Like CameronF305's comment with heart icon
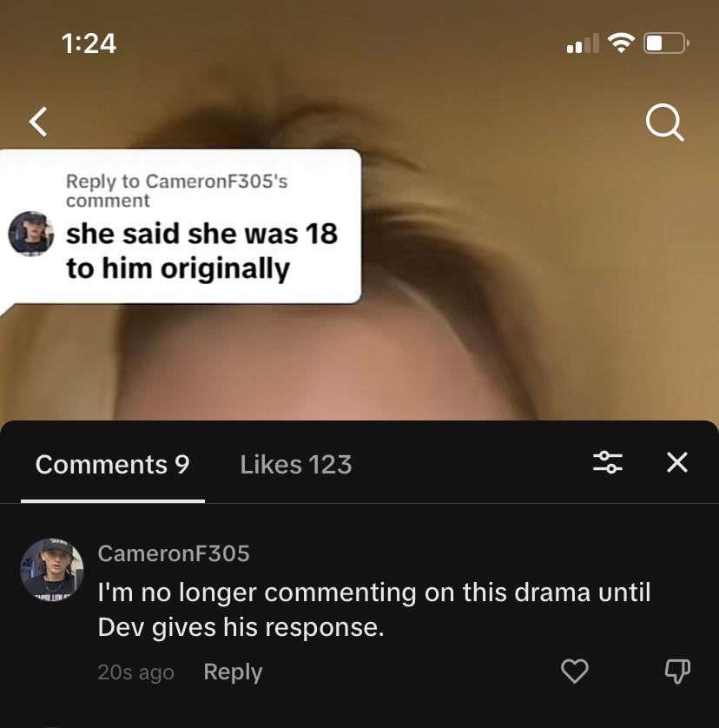 [575, 671]
